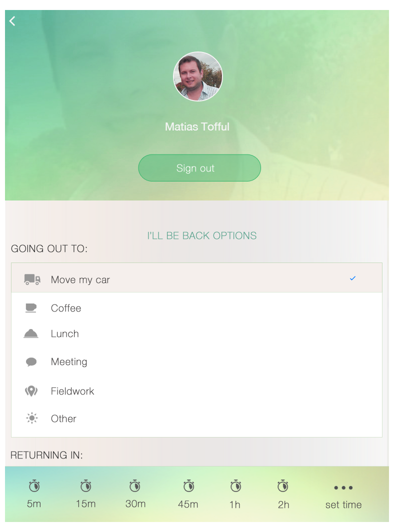Click the lunch cloche icon
Viewport: 394px width, 532px height.
click(31, 333)
